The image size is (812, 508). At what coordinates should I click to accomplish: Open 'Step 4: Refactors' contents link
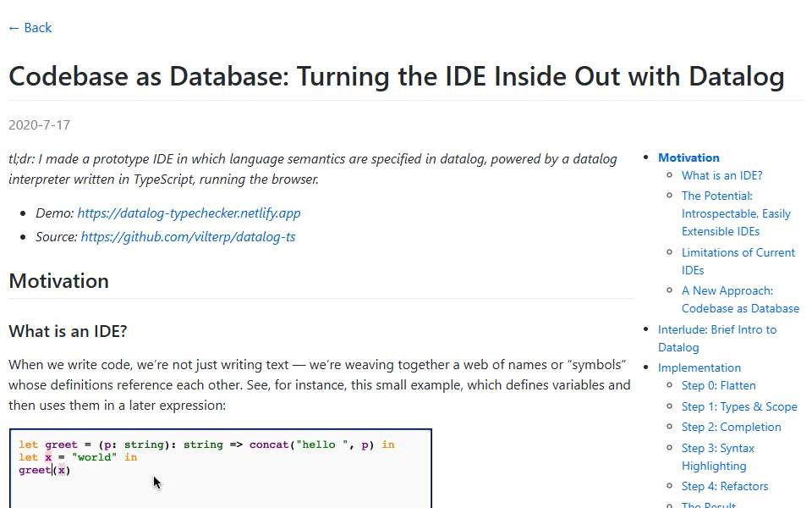click(x=725, y=486)
